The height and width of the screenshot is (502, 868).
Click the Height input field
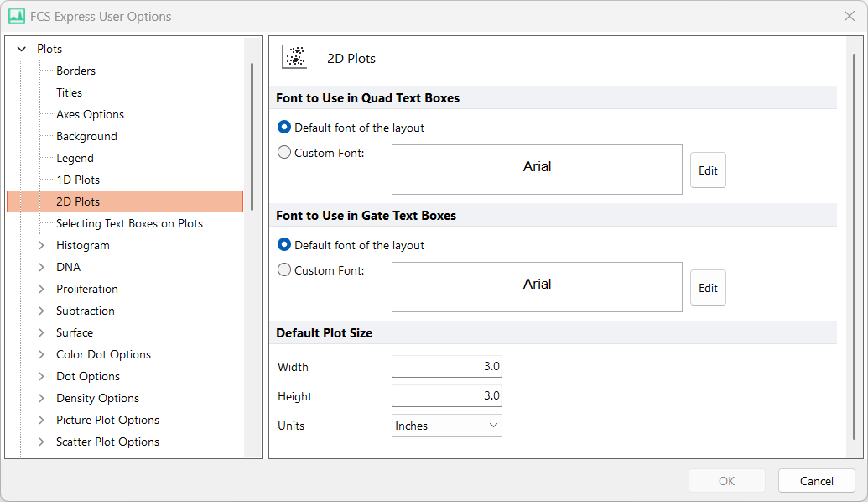447,395
